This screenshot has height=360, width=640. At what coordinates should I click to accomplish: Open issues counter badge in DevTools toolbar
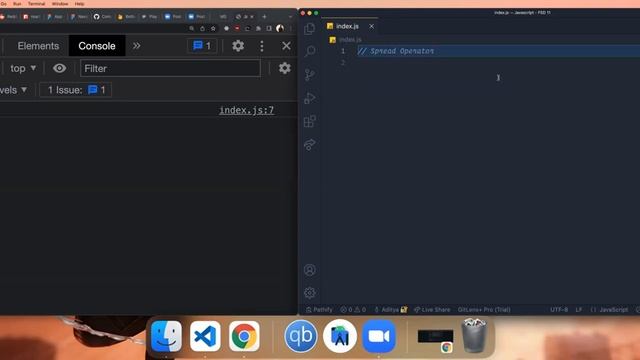202,46
